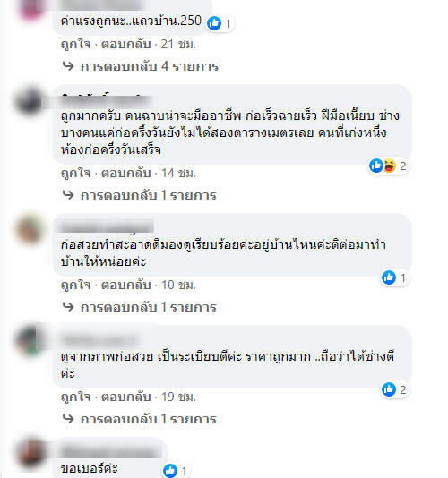
Task: Click ตอบกลับ on the 21 ชม. comment
Action: 126,45
